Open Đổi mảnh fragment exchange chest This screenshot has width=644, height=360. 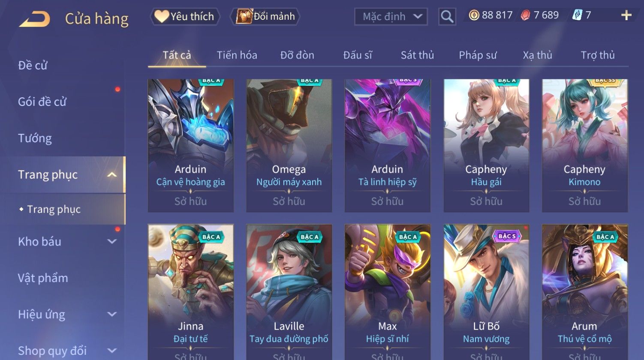tap(265, 16)
